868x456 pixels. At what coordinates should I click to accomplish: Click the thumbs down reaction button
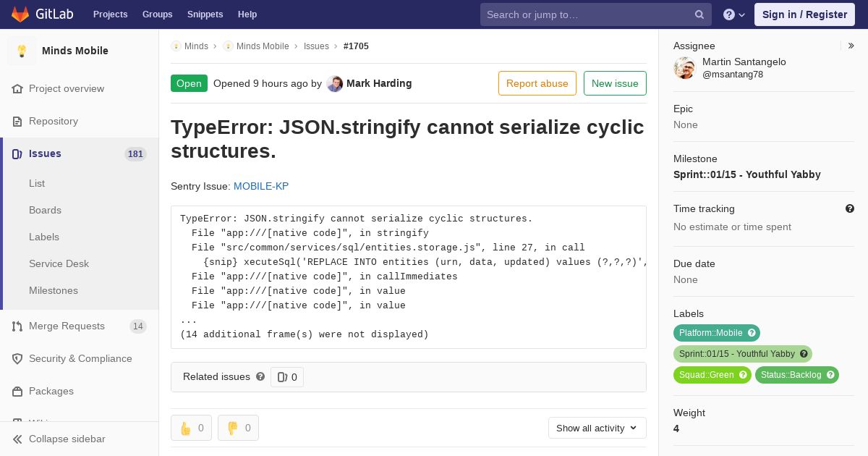point(238,428)
